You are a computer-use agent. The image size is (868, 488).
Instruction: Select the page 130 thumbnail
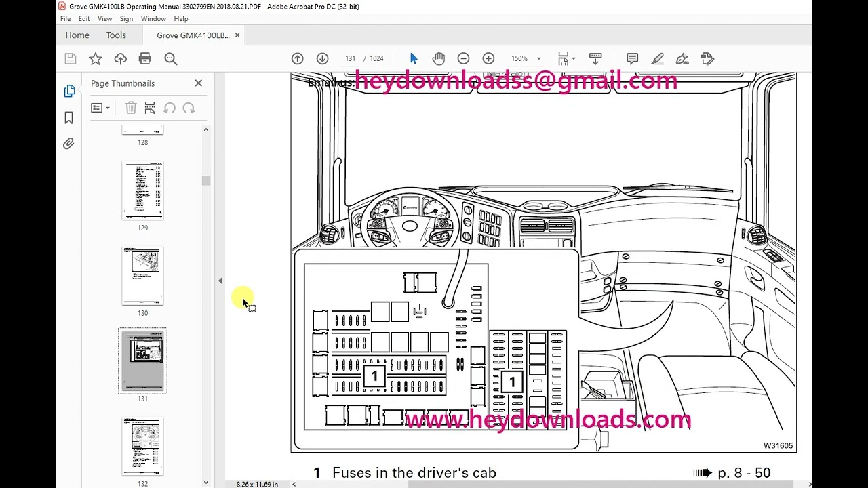(142, 277)
